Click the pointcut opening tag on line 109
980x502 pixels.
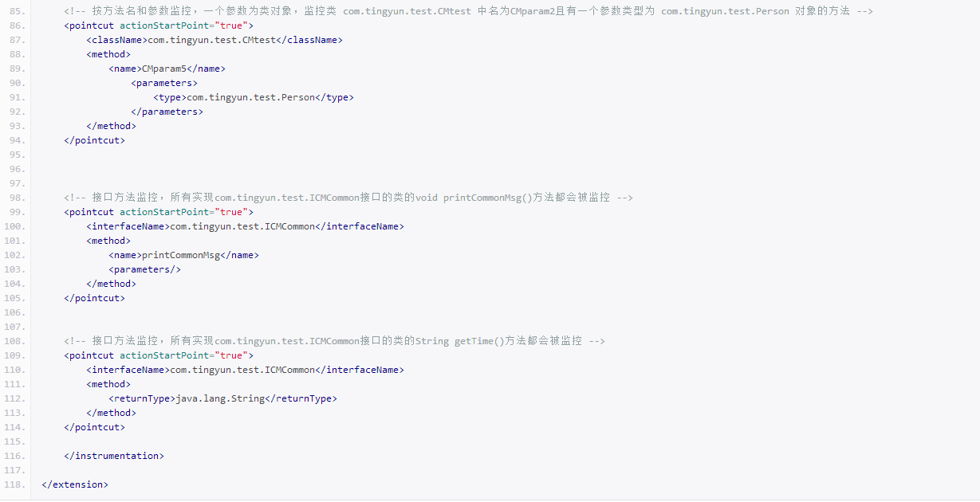[159, 355]
